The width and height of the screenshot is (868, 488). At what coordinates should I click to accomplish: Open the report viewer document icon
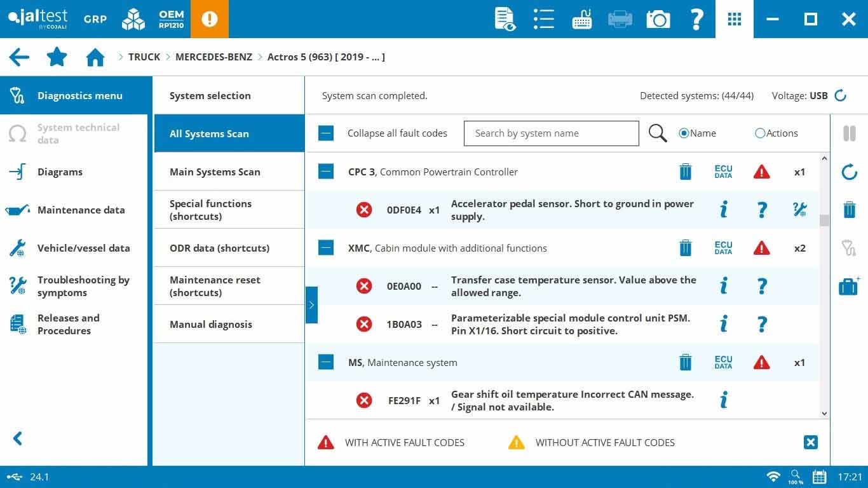point(505,19)
